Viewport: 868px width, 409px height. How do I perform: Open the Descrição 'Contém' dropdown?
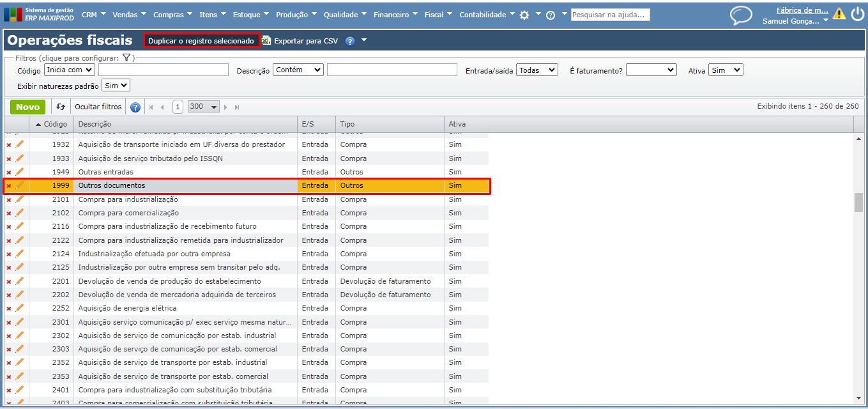click(x=298, y=70)
